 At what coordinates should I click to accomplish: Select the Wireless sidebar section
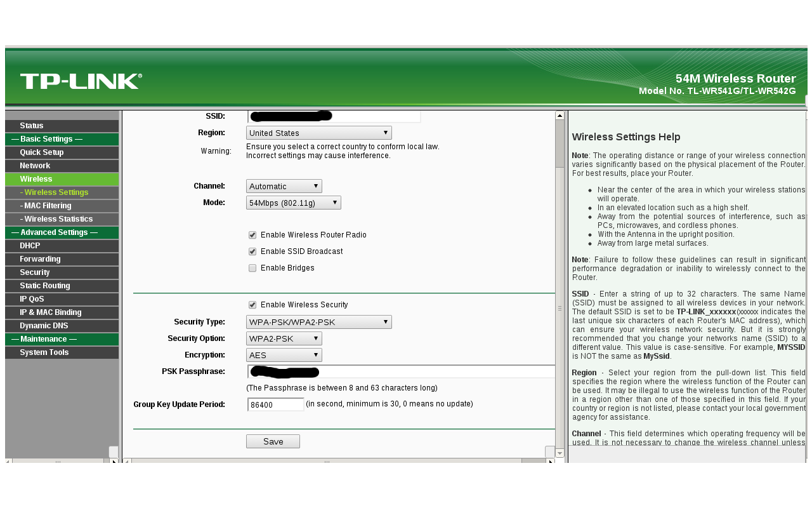tap(62, 179)
